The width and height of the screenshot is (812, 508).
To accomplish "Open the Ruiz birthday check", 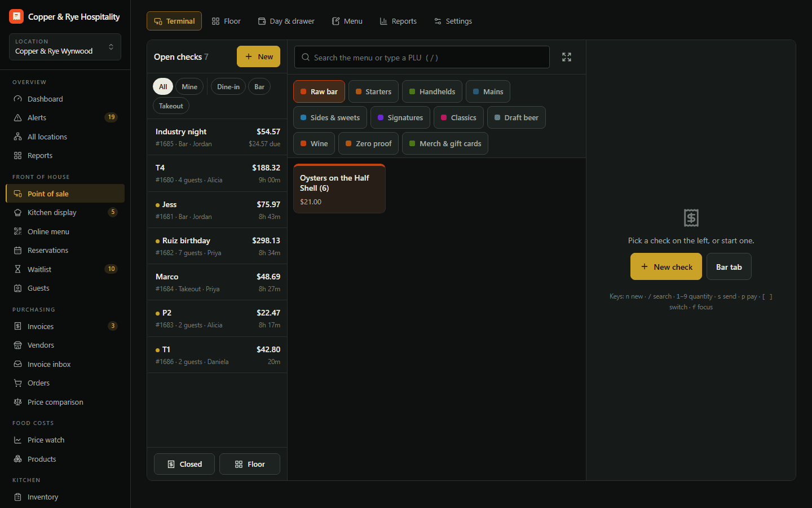I will (217, 246).
